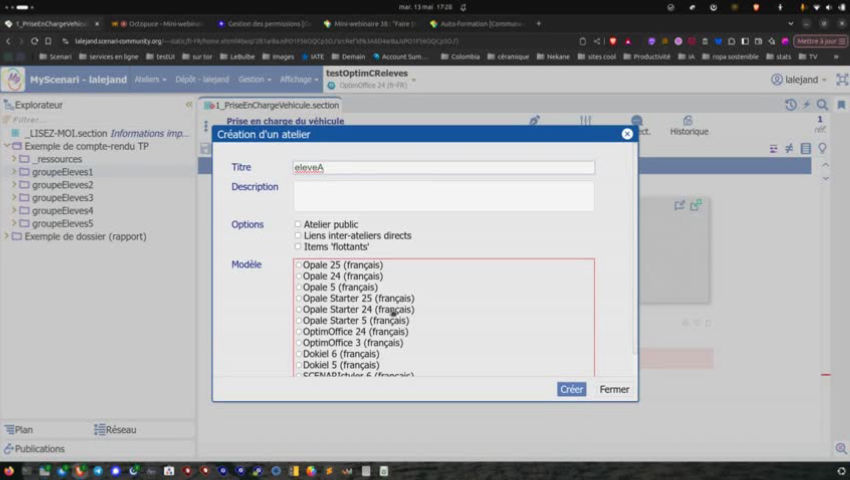Click the save disk icon left of the dialog
This screenshot has width=850, height=480.
click(x=205, y=149)
